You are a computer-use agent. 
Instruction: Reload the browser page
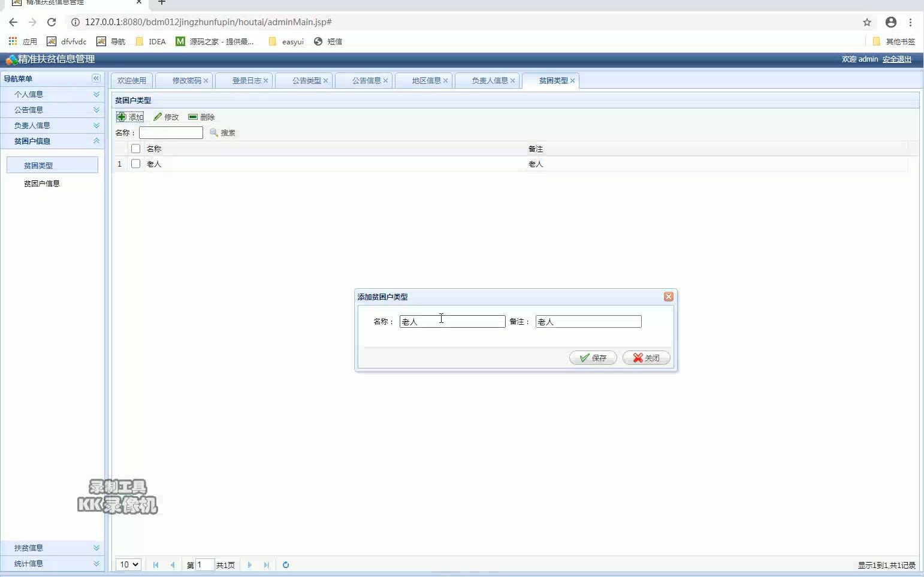(52, 22)
